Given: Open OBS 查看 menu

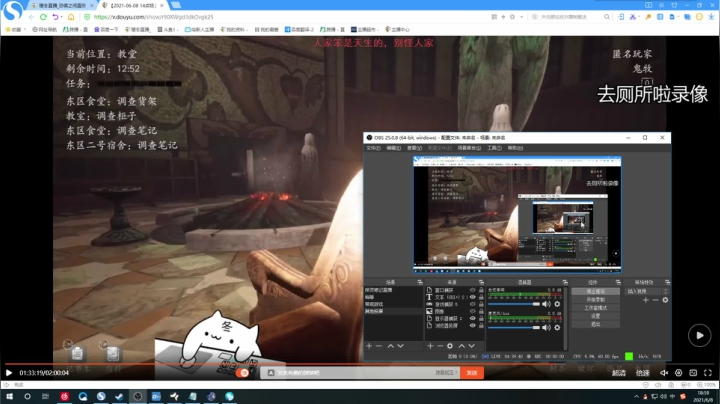Looking at the screenshot, I should (414, 148).
